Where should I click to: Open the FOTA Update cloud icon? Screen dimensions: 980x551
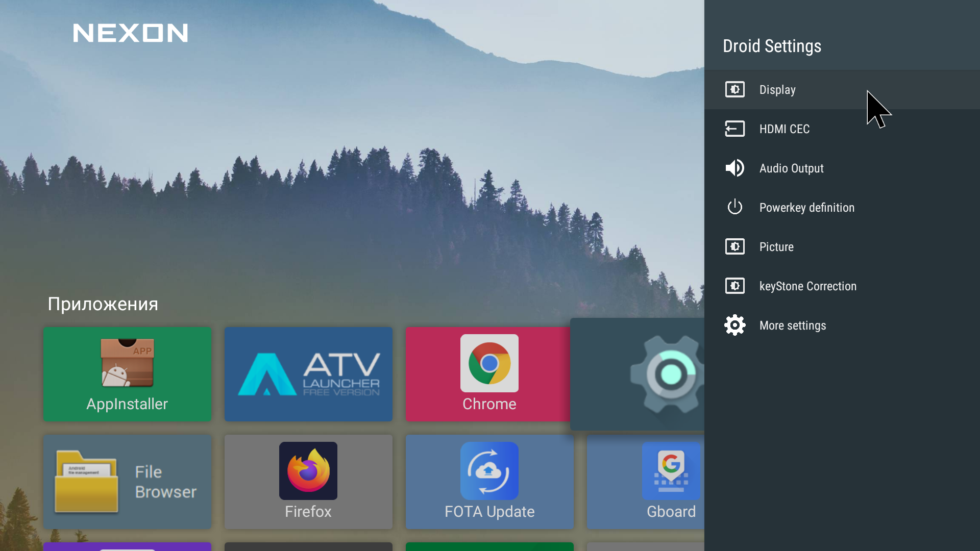(489, 471)
